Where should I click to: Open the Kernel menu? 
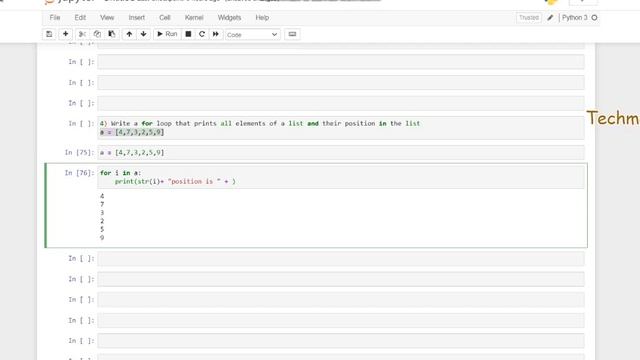(x=194, y=18)
